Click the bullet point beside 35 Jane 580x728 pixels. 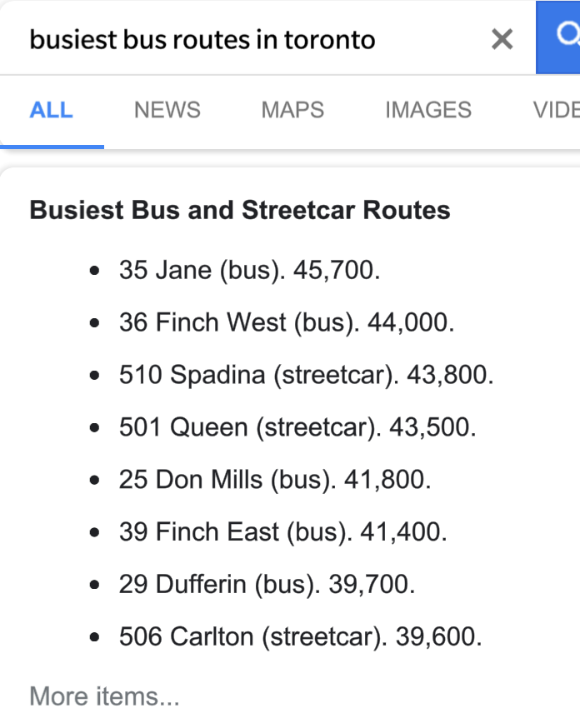(96, 272)
